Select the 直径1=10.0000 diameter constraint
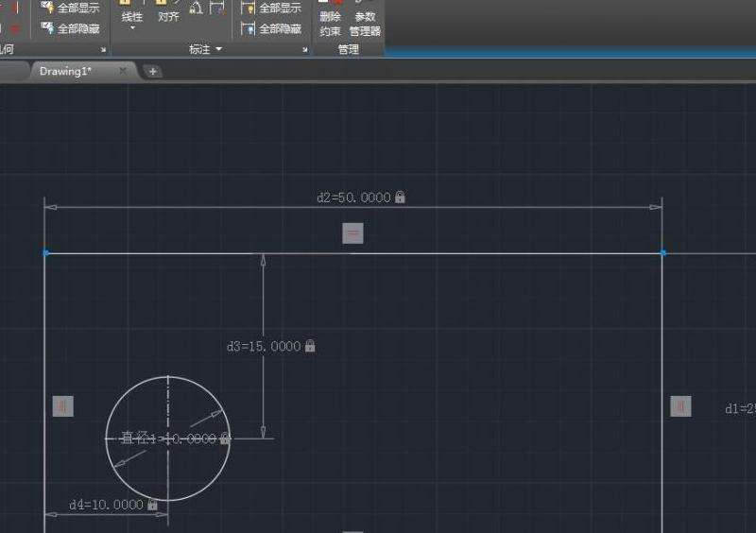Screen dimensions: 756x533 click(169, 438)
